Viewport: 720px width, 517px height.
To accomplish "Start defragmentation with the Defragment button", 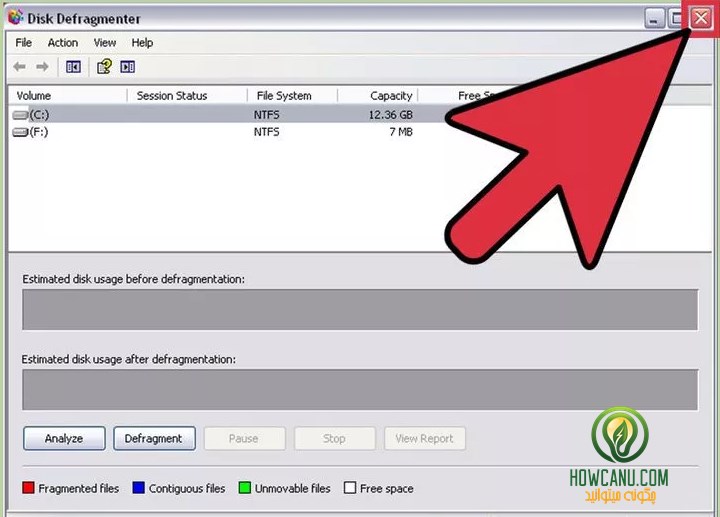I will (154, 438).
